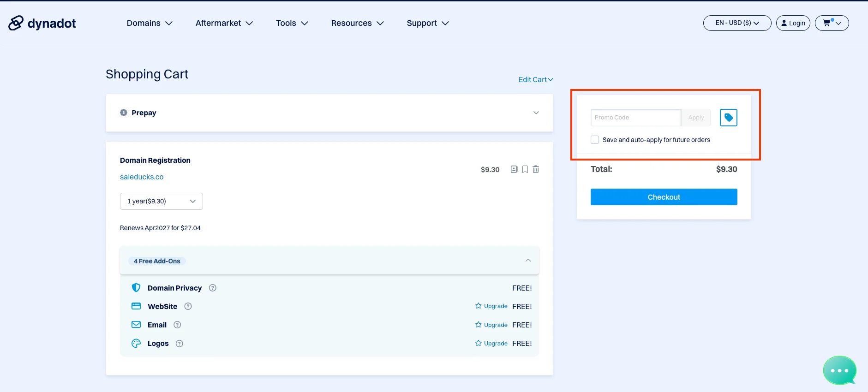Open the 1 year($9.30) duration dropdown
The image size is (868, 392).
pyautogui.click(x=162, y=201)
